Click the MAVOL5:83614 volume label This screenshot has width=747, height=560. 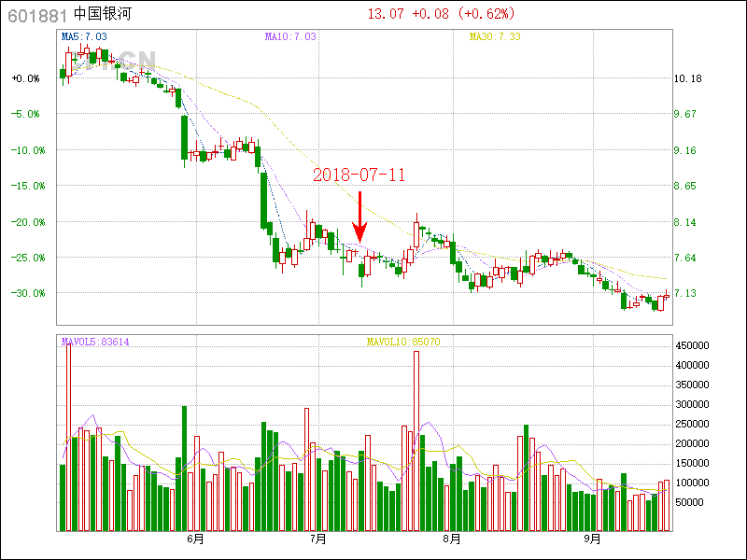[x=95, y=342]
